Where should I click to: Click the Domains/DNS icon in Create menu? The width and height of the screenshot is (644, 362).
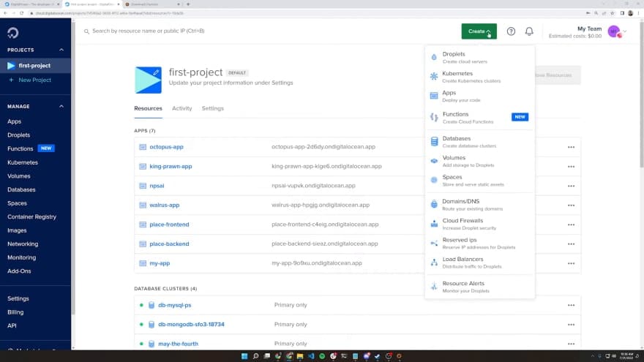434,204
